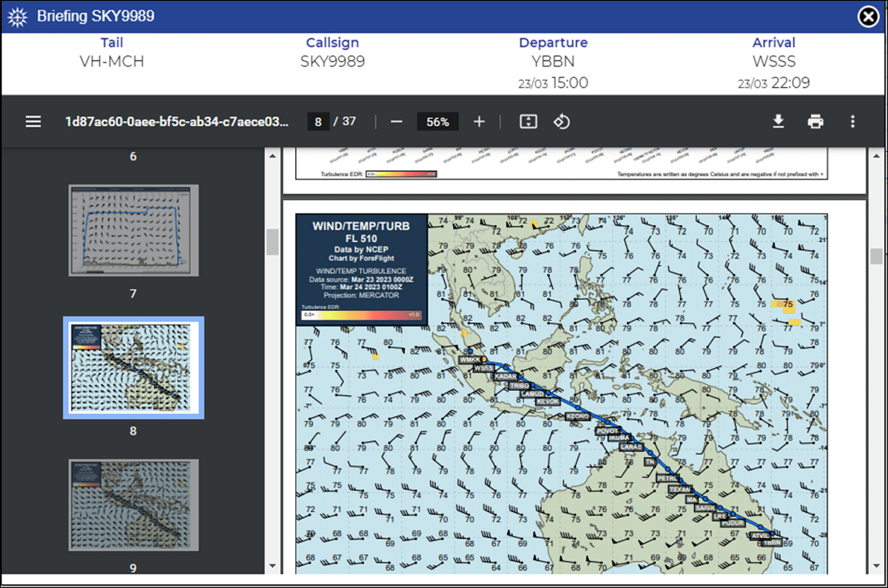Zoom in on the wind chart
This screenshot has height=588, width=888.
tap(479, 121)
